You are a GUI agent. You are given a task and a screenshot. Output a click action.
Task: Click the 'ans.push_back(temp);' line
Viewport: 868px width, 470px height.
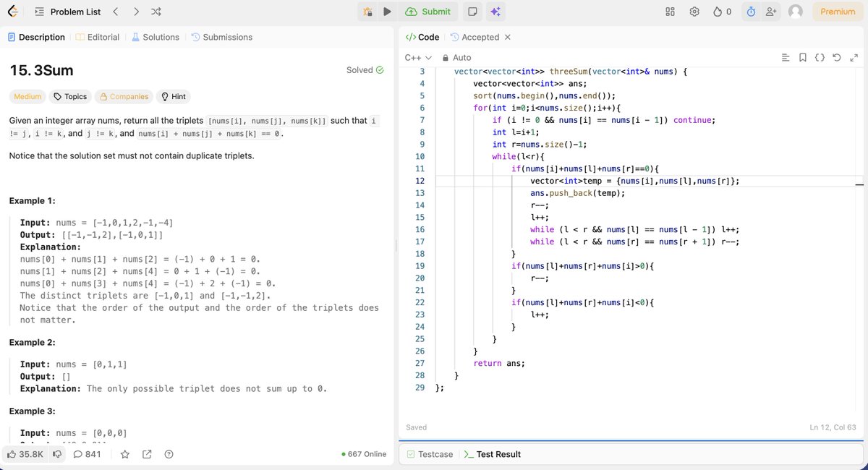[578, 193]
